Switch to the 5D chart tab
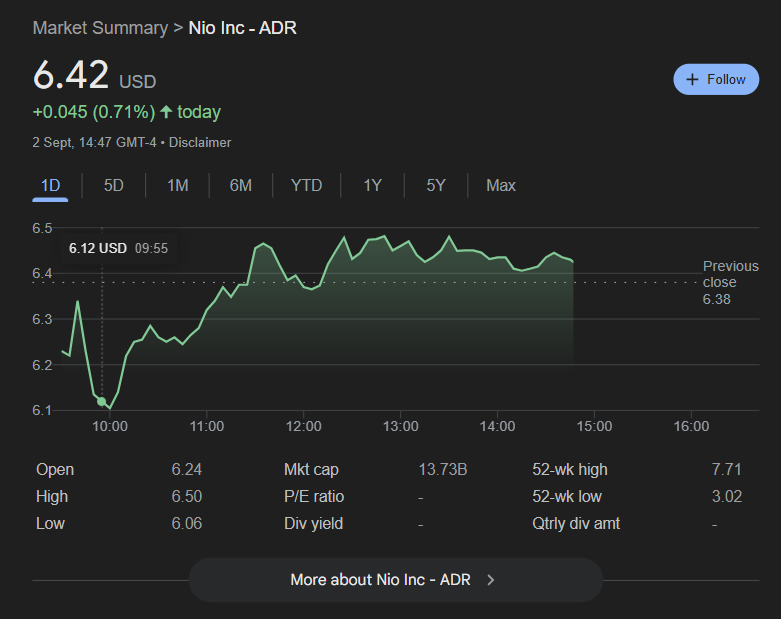Viewport: 781px width, 619px height. [114, 185]
